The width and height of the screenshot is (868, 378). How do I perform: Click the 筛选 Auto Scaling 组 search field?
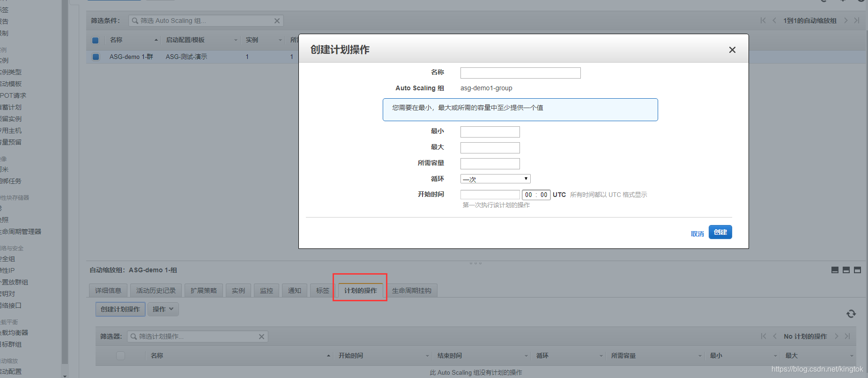pos(206,21)
